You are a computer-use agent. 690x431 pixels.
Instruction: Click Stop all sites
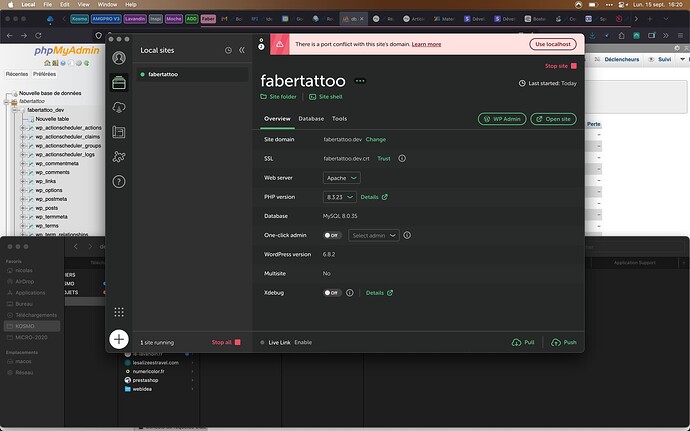pyautogui.click(x=226, y=342)
